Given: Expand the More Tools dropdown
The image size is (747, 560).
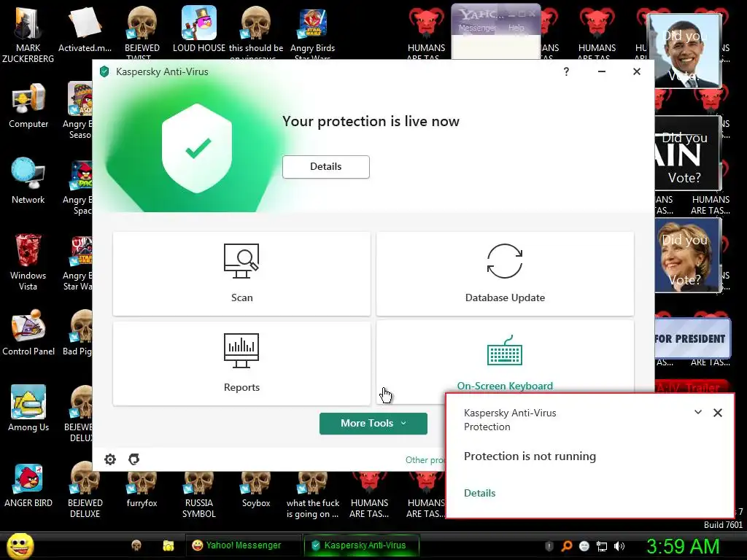Looking at the screenshot, I should pyautogui.click(x=373, y=424).
